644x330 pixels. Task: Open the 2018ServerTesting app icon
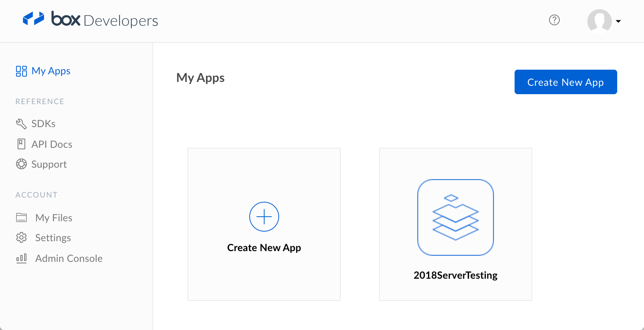tap(456, 217)
